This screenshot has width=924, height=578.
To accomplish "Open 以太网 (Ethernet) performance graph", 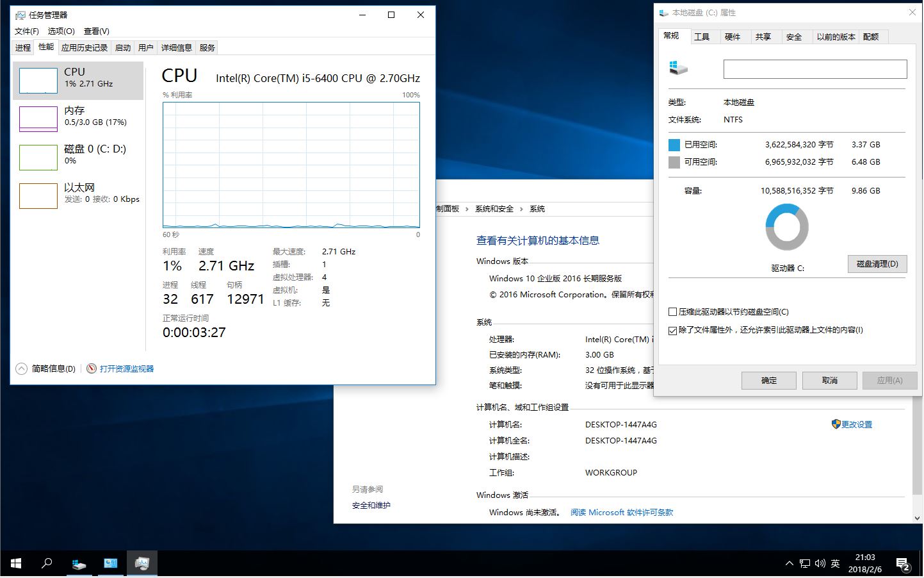I will 77,194.
